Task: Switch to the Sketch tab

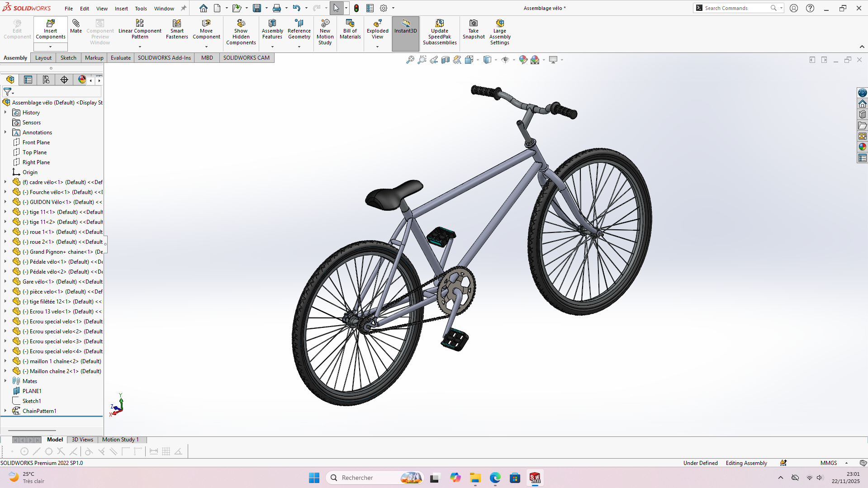Action: [x=68, y=57]
